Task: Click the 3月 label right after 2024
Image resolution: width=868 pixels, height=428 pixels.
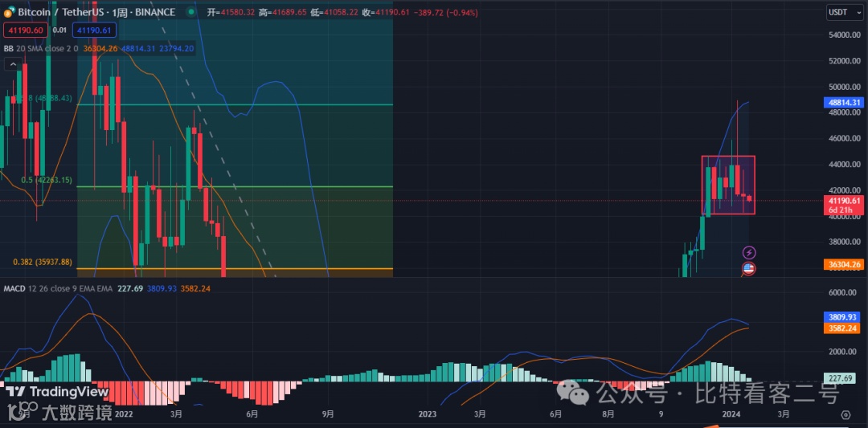Action: [x=784, y=414]
